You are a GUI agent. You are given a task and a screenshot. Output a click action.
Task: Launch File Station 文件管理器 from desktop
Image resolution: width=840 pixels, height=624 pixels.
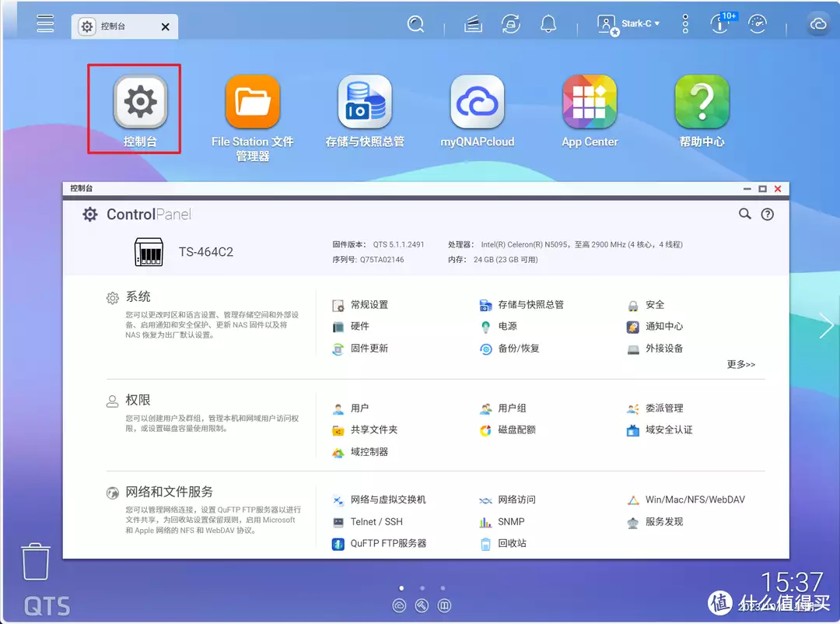252,118
